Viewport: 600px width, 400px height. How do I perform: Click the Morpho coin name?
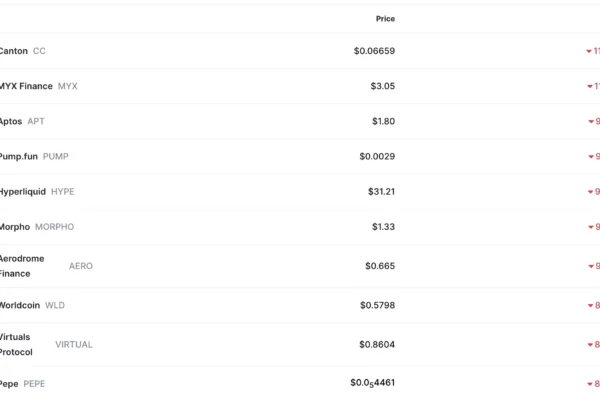click(15, 227)
